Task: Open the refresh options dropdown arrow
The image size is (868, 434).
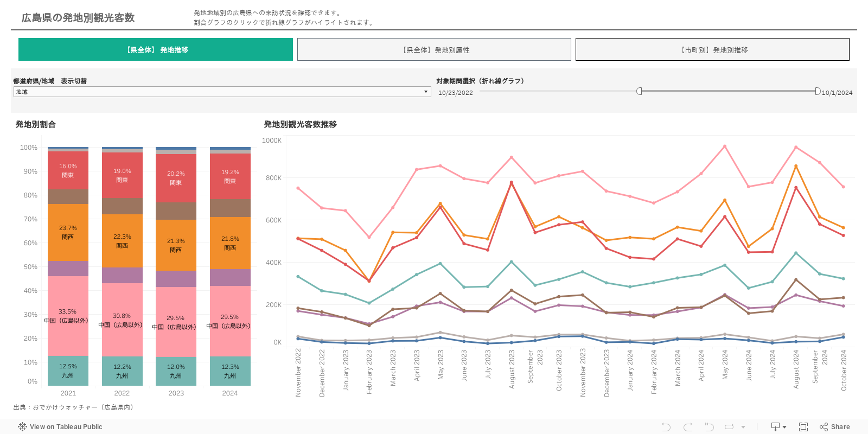Action: (x=743, y=427)
